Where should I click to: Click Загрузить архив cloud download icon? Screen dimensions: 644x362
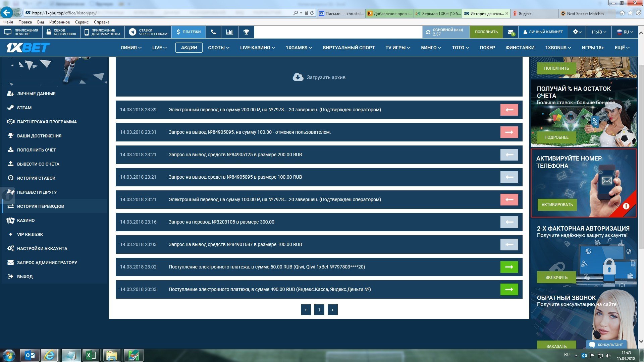coord(298,77)
